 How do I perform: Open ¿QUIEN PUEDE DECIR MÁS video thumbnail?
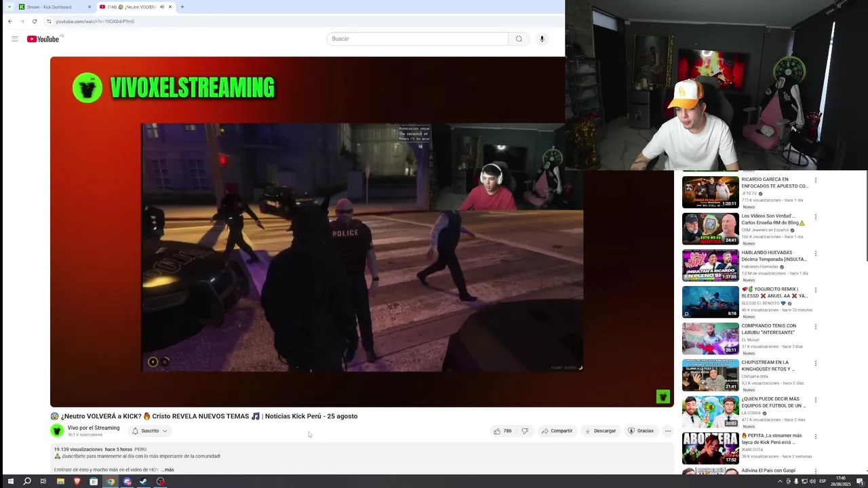pos(710,411)
